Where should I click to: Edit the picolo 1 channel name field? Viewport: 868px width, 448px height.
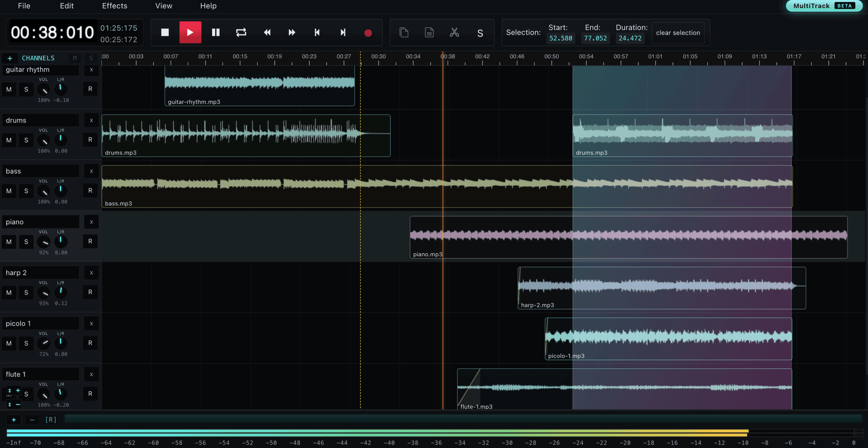[x=41, y=324]
